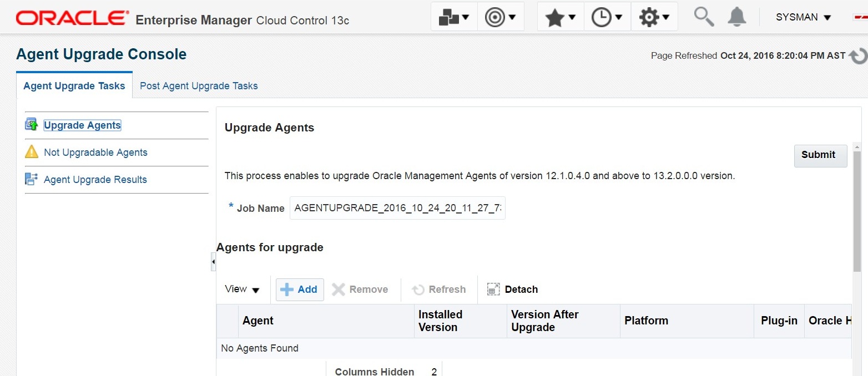
Task: Add an agent with the Add button
Action: [x=300, y=289]
